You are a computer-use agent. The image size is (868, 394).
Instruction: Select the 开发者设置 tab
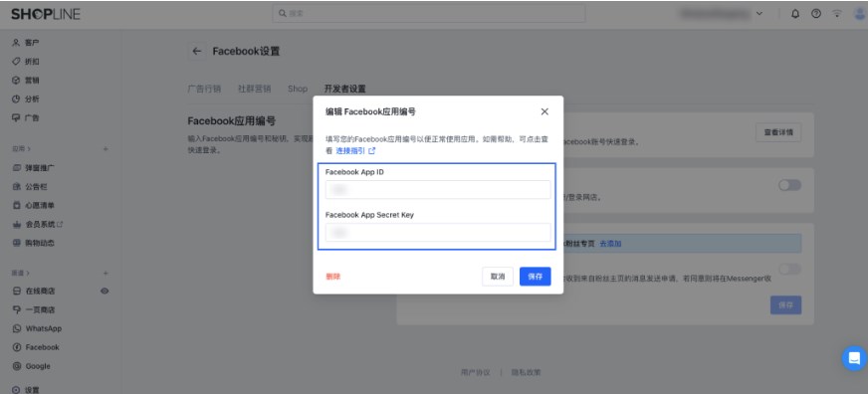click(344, 89)
